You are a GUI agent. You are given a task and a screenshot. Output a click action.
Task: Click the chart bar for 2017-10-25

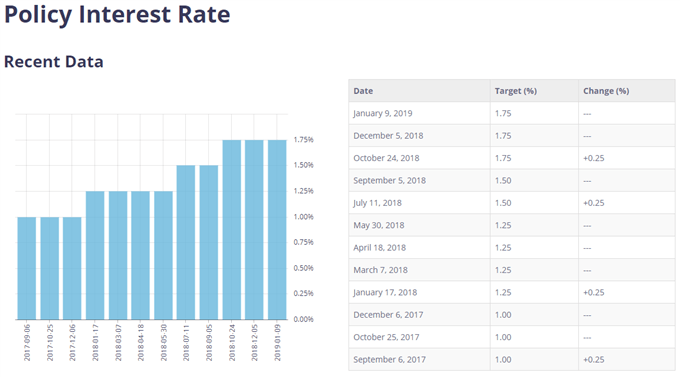49,268
